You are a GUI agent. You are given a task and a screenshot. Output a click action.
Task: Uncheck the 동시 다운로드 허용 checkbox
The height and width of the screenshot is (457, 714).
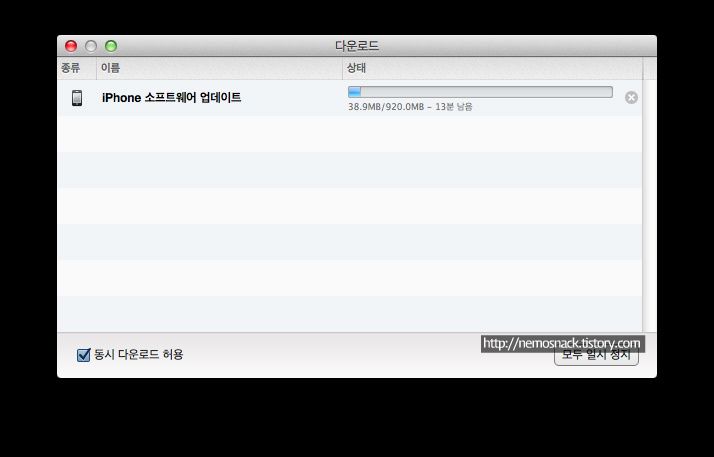pyautogui.click(x=83, y=355)
